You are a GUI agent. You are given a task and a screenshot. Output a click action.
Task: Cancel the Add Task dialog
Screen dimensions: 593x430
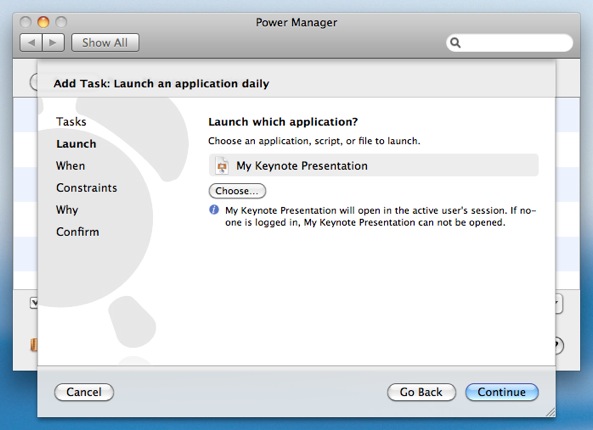(x=84, y=392)
